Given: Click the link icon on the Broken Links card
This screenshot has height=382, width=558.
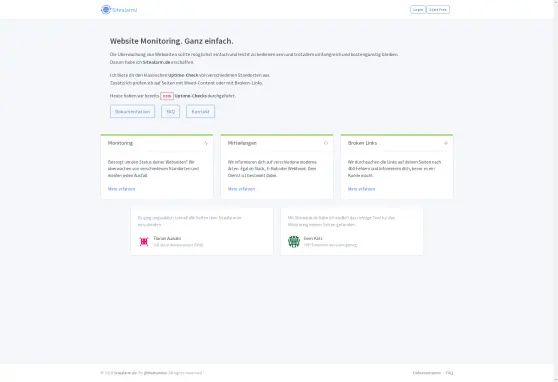Looking at the screenshot, I should [446, 143].
